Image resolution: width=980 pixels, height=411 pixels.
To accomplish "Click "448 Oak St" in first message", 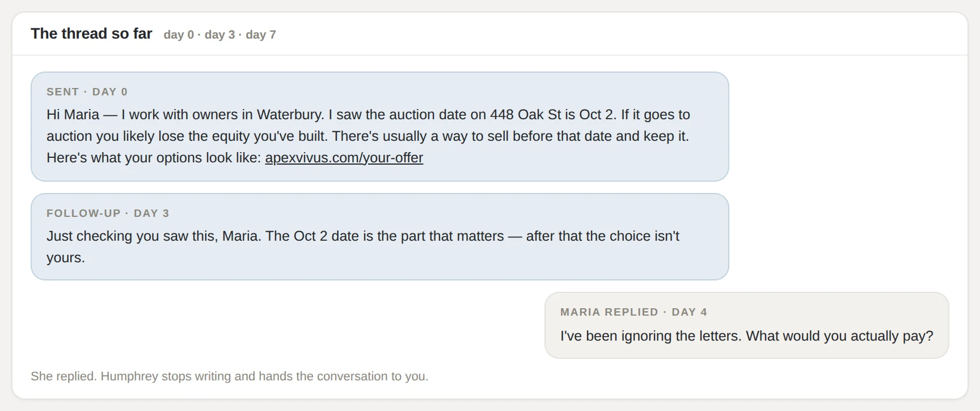I will (x=525, y=115).
